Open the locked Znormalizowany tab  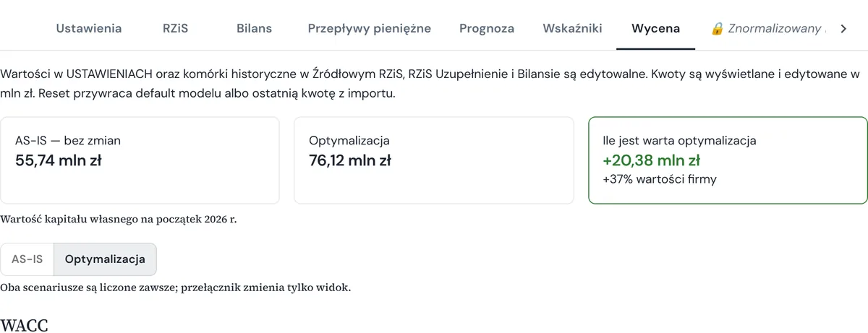(x=767, y=29)
